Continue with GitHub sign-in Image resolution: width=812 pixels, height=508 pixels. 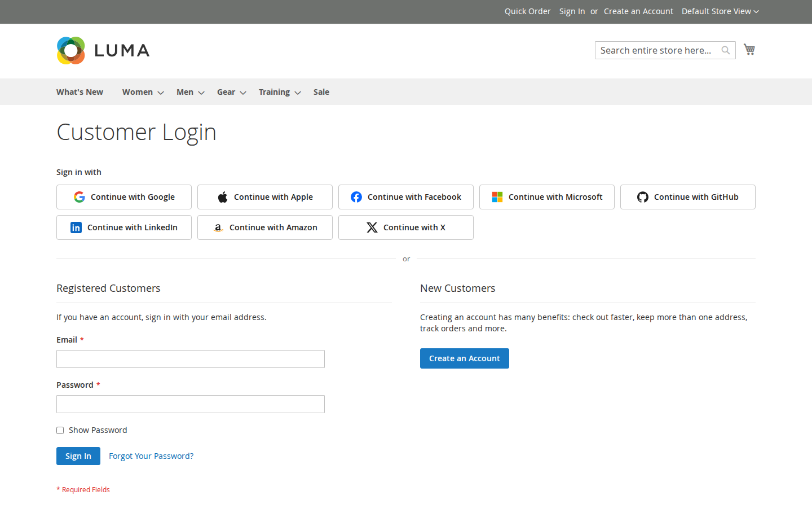click(x=688, y=197)
